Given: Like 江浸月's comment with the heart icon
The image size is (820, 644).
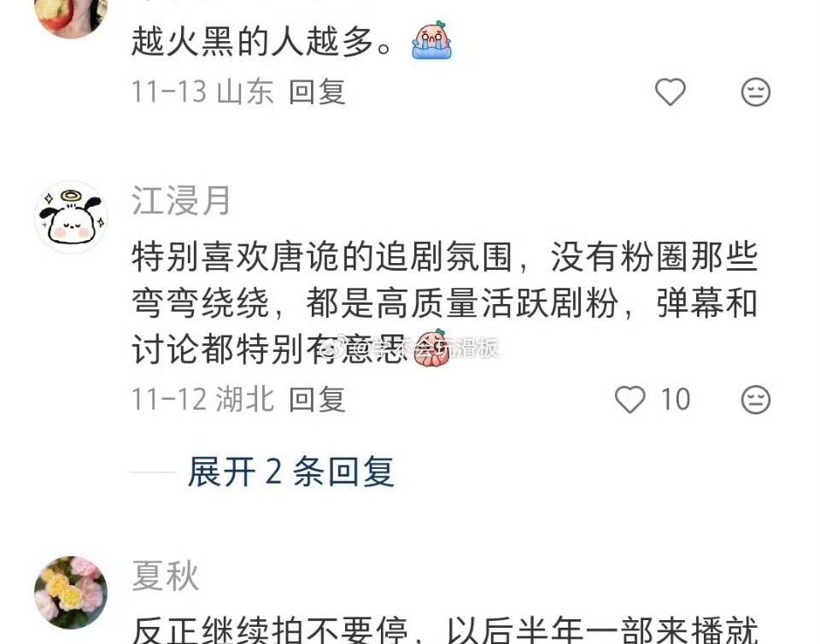Looking at the screenshot, I should (x=630, y=400).
